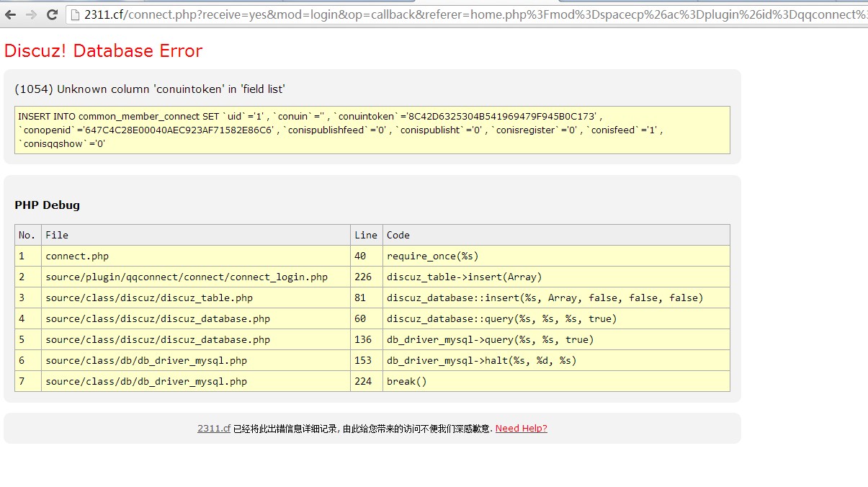Image resolution: width=868 pixels, height=487 pixels.
Task: Click the Unknown column 'conuintoken' error message
Action: [150, 89]
